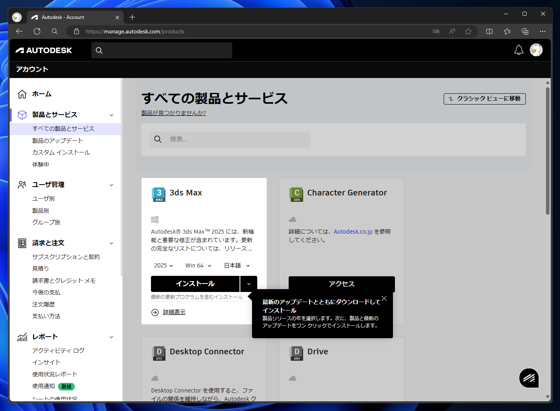Open the Win 64 platform dropdown
Image resolution: width=560 pixels, height=411 pixels.
tap(198, 266)
